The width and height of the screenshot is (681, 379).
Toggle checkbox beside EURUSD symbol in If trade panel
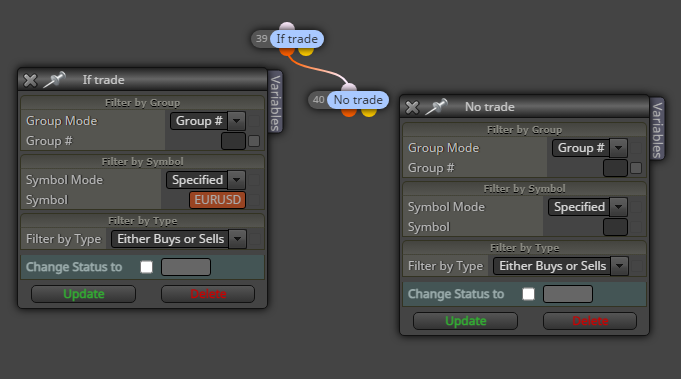[254, 200]
